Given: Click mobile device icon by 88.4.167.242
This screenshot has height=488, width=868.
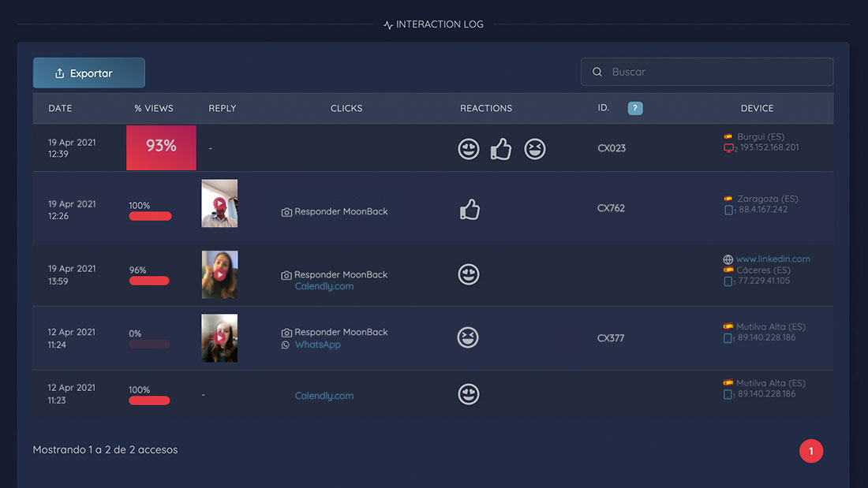Looking at the screenshot, I should [x=728, y=210].
